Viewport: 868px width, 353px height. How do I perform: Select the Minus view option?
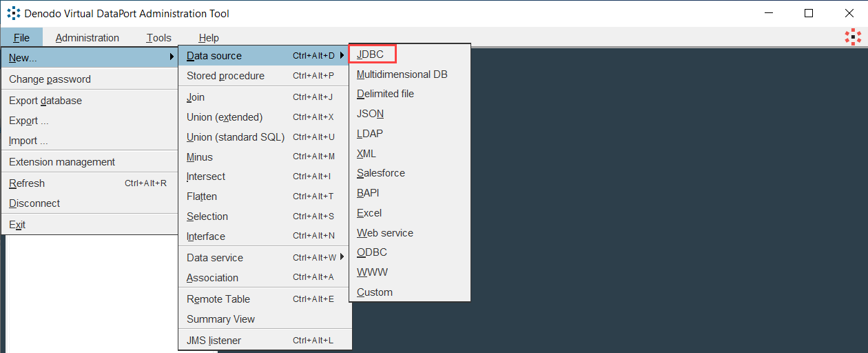(265, 157)
